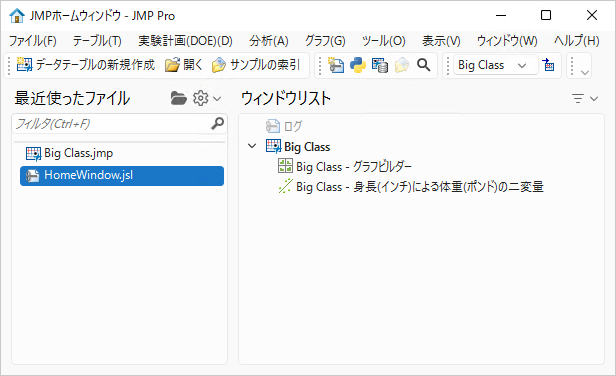Screen dimensions: 616x376
Task: Click the database table query icon
Action: [380, 65]
